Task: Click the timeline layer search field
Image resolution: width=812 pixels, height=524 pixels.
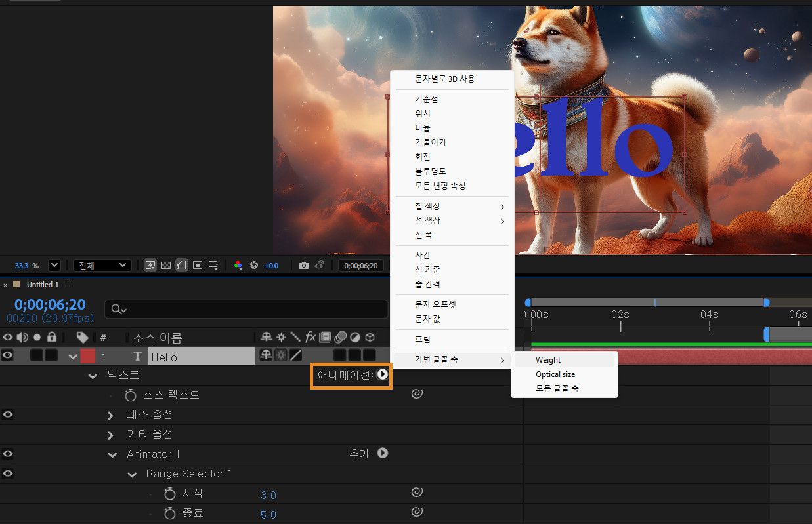Action: coord(246,309)
